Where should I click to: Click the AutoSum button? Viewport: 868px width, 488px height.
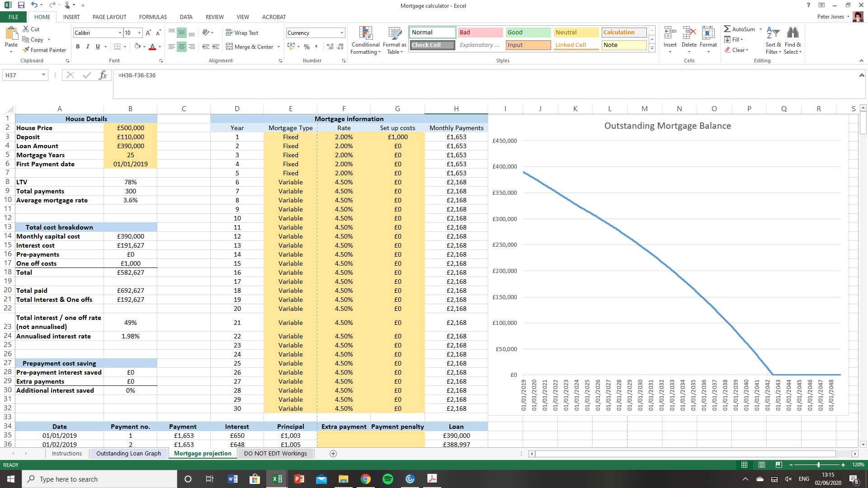[x=739, y=29]
